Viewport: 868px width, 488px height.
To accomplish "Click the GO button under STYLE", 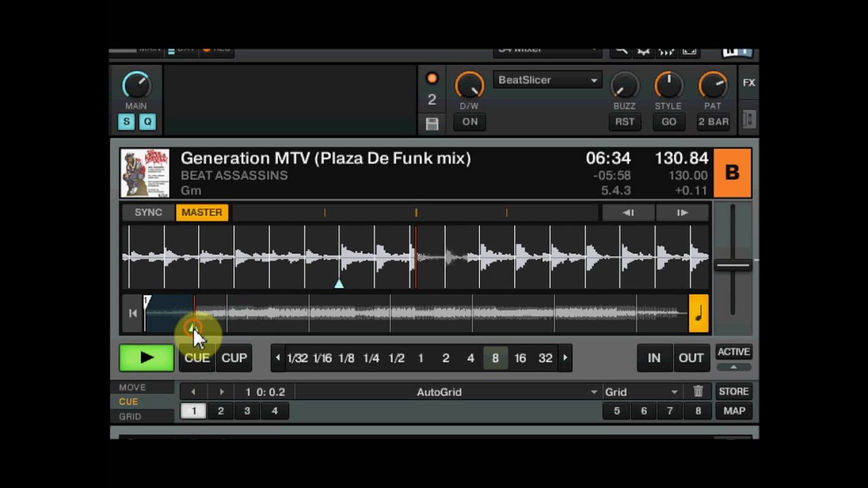I will (669, 122).
